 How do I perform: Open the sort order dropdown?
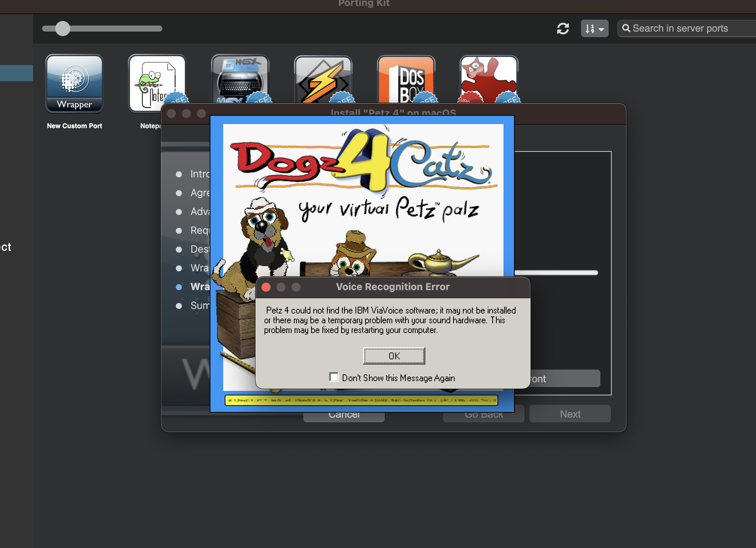[x=594, y=29]
